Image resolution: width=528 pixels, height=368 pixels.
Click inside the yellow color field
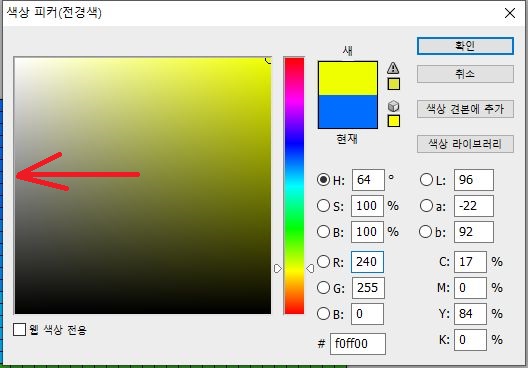click(143, 186)
